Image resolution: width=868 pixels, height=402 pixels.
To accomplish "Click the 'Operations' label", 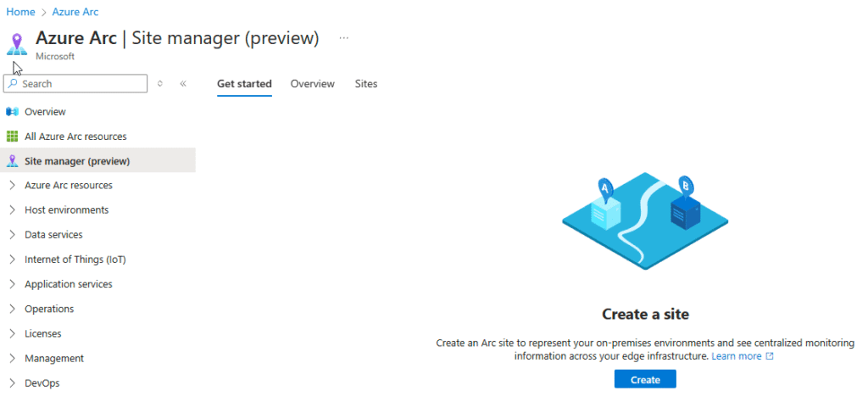I will tap(49, 309).
